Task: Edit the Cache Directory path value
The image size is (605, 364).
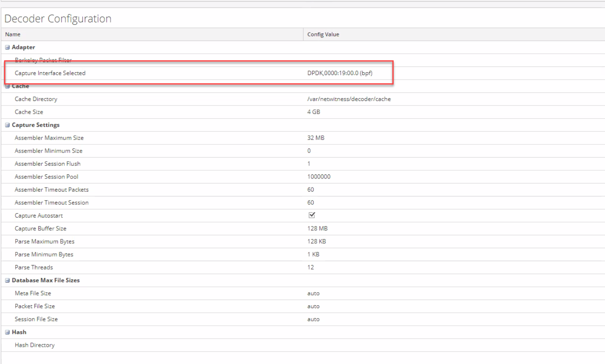Action: click(348, 99)
